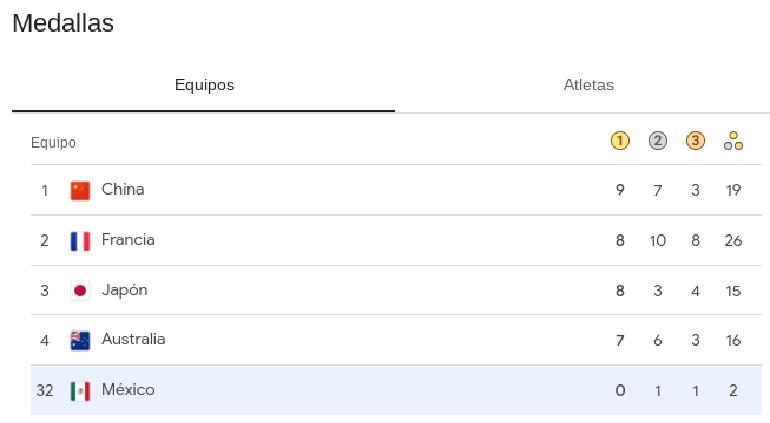
Task: Open the Japón team row
Action: pyautogui.click(x=396, y=290)
